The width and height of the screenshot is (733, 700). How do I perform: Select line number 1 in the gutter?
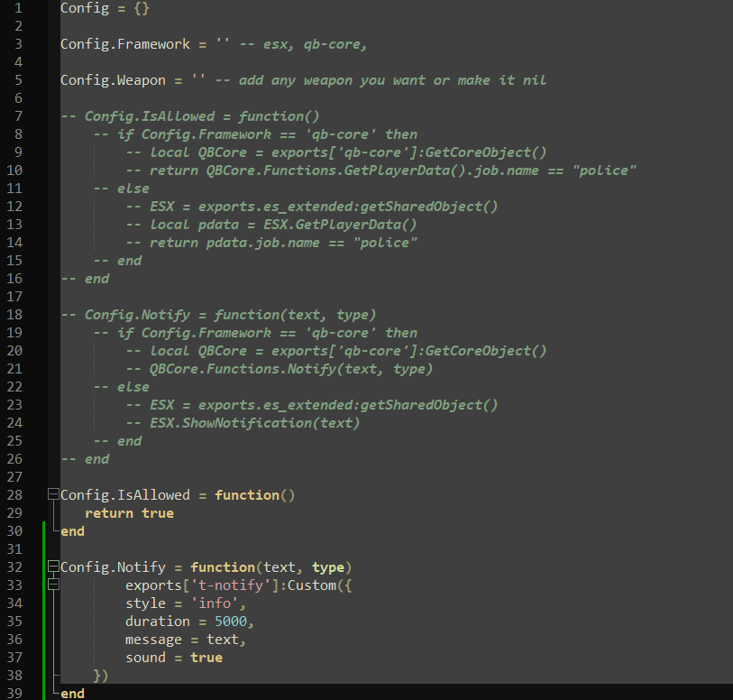18,8
